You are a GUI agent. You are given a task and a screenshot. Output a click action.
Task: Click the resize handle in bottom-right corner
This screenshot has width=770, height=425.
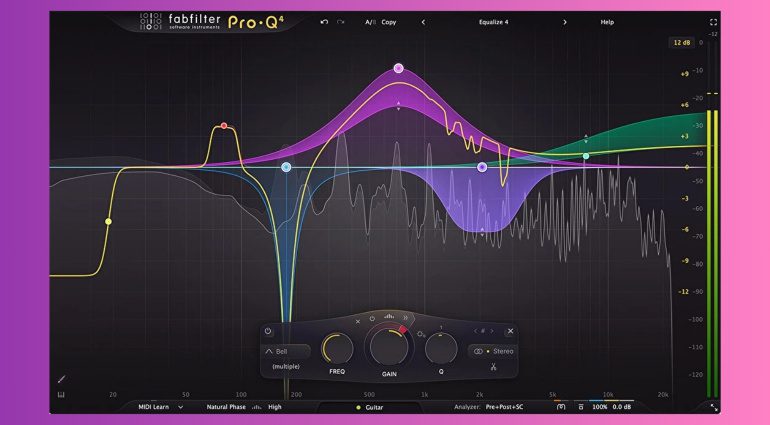(x=713, y=407)
